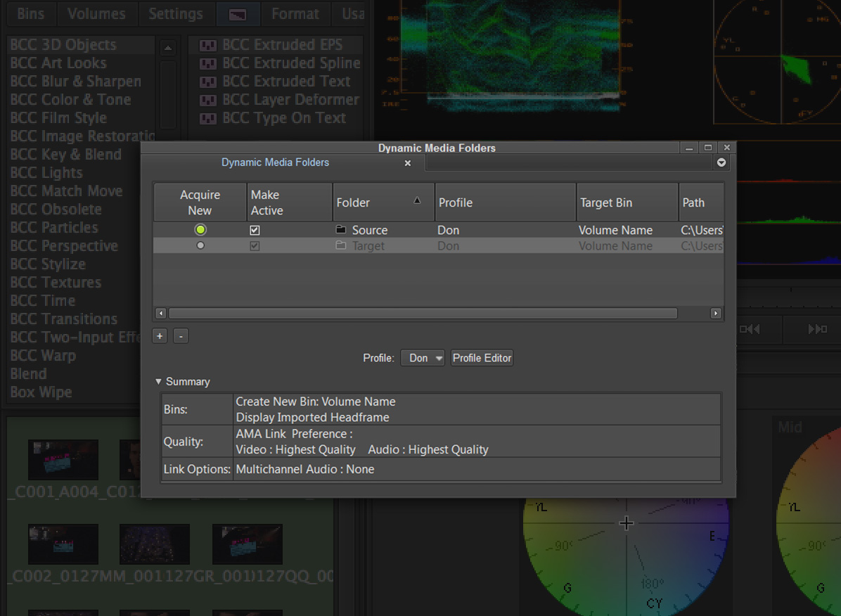
Task: Select the BCC Art Looks category
Action: click(x=58, y=63)
